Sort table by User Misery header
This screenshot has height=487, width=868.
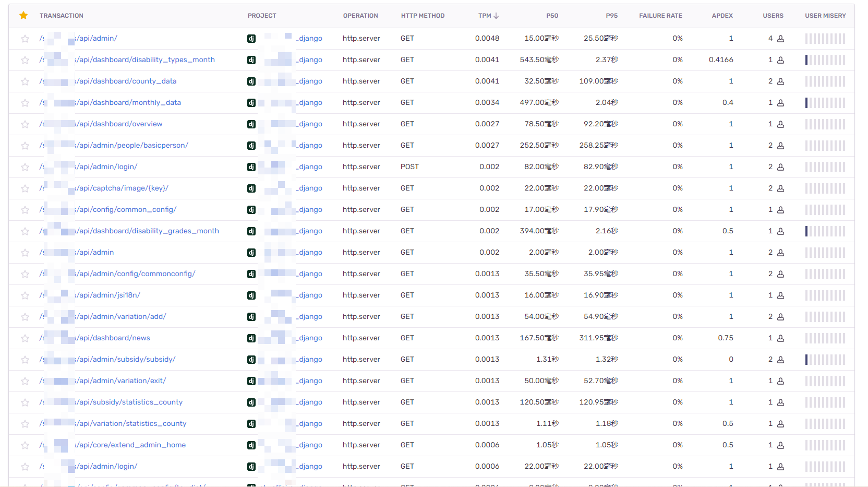point(825,16)
